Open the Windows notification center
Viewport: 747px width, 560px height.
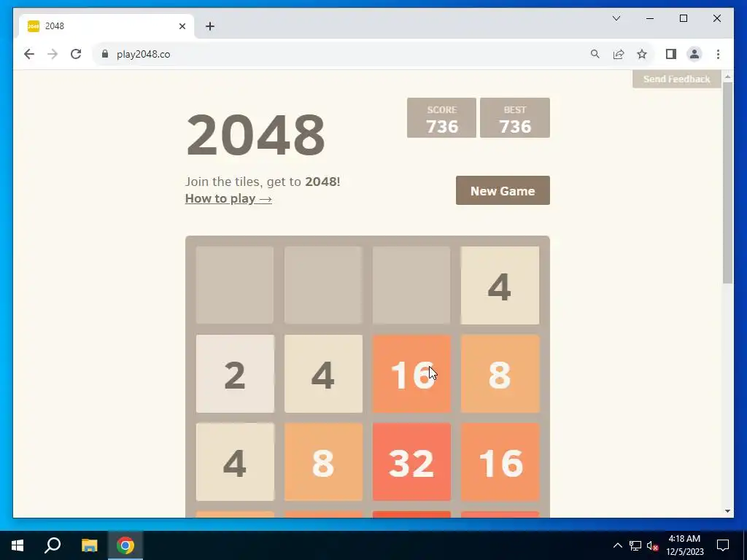[723, 545]
